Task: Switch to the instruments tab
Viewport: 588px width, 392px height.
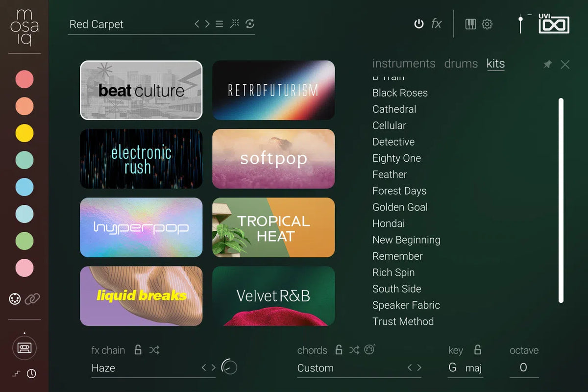Action: (x=403, y=64)
